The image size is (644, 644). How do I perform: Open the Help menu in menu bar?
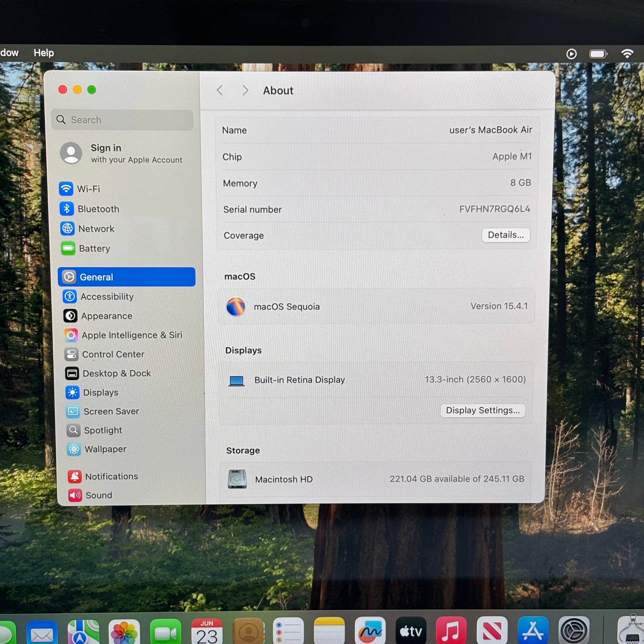pyautogui.click(x=44, y=53)
